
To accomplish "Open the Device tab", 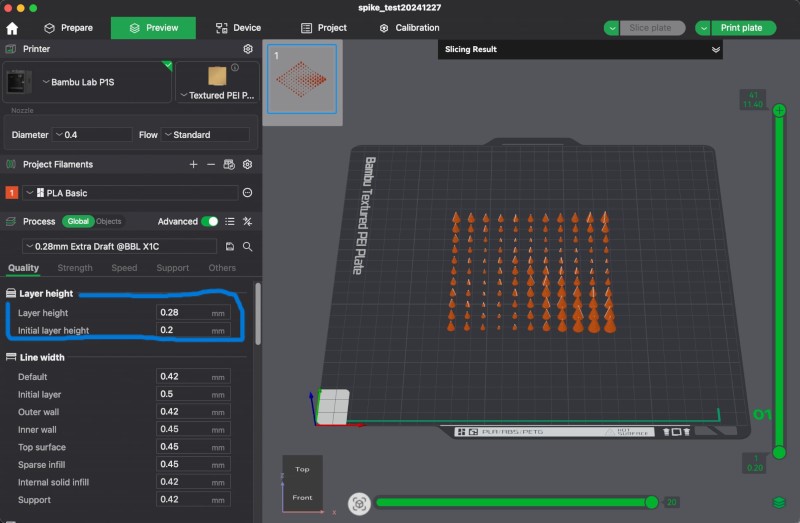I will [238, 28].
